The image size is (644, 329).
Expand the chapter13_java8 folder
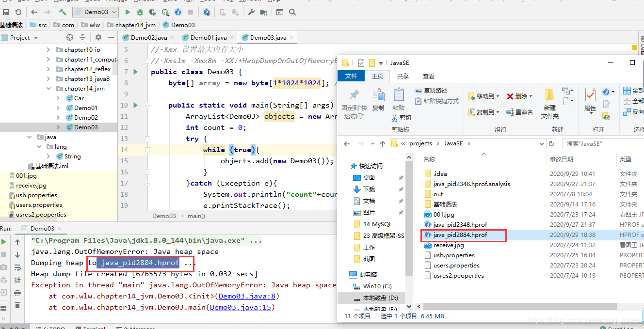tap(48, 78)
